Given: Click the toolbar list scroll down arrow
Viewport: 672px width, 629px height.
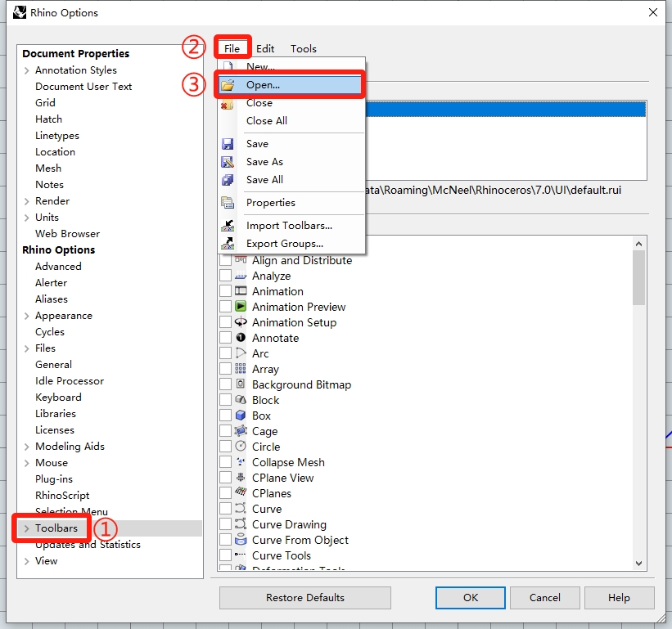Looking at the screenshot, I should (x=638, y=563).
